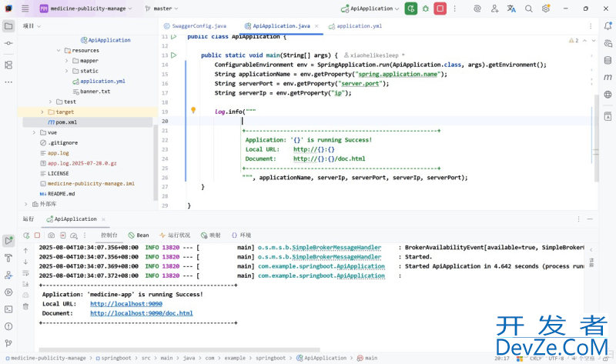Open the AI assistant swirl icon

(x=477, y=8)
